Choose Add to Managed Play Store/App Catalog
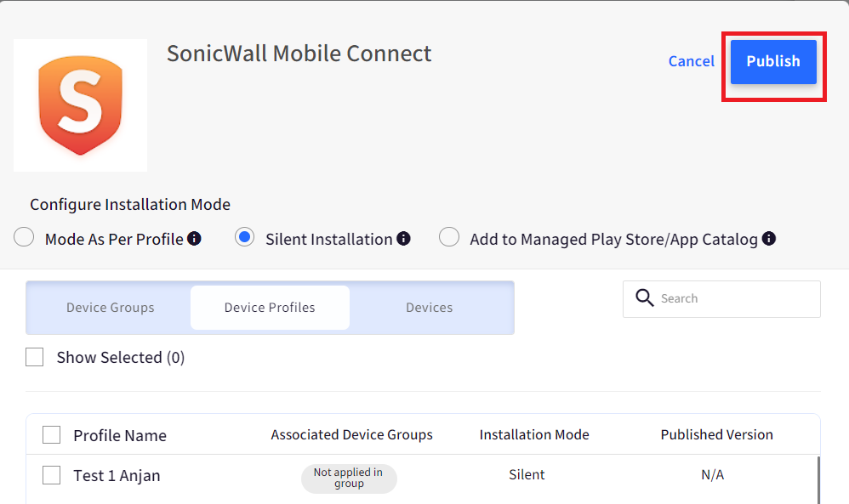849x504 pixels. (449, 237)
